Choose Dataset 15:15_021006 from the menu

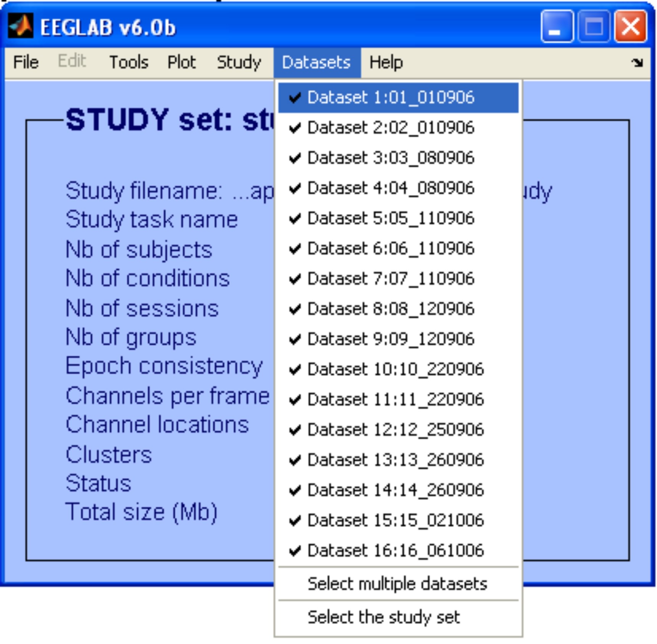398,520
